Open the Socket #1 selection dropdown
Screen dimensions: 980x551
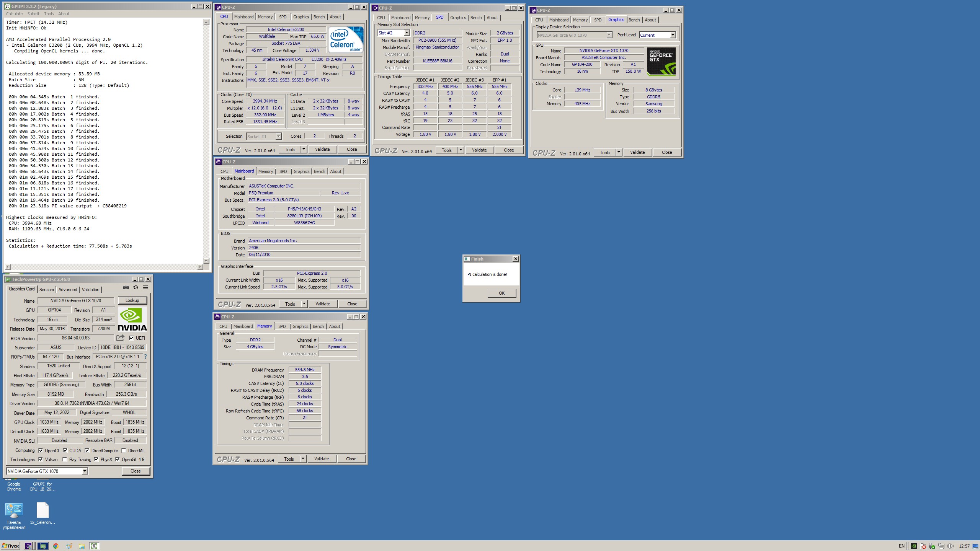pyautogui.click(x=278, y=136)
